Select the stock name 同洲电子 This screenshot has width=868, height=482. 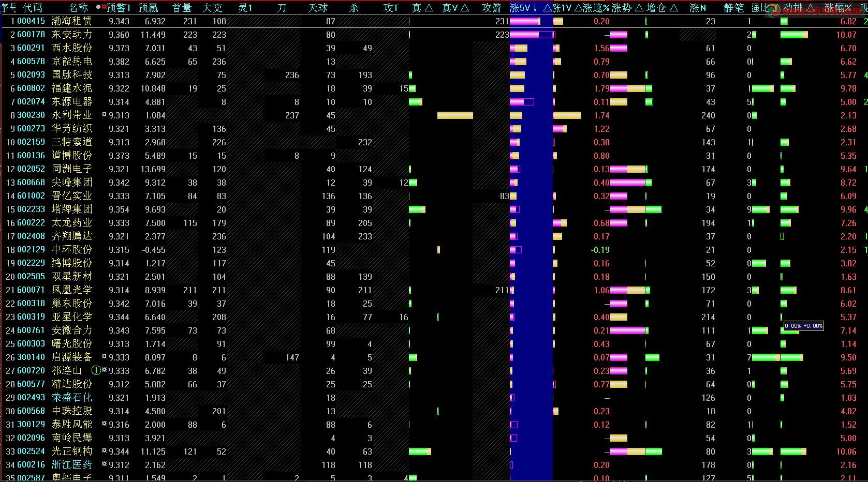(x=72, y=169)
